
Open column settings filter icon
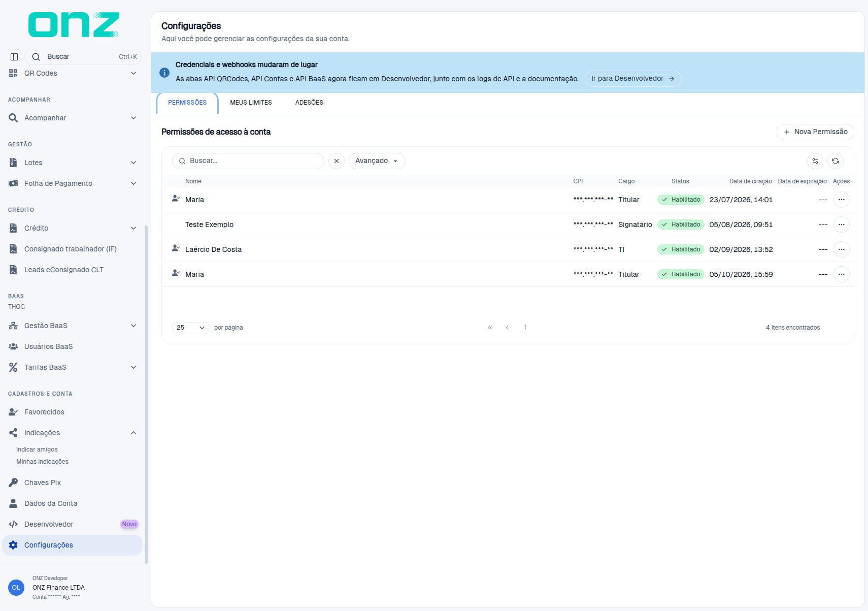click(x=815, y=161)
